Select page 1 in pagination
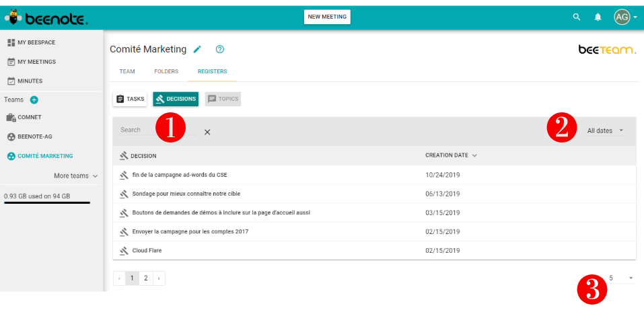The height and width of the screenshot is (310, 644). pyautogui.click(x=132, y=278)
